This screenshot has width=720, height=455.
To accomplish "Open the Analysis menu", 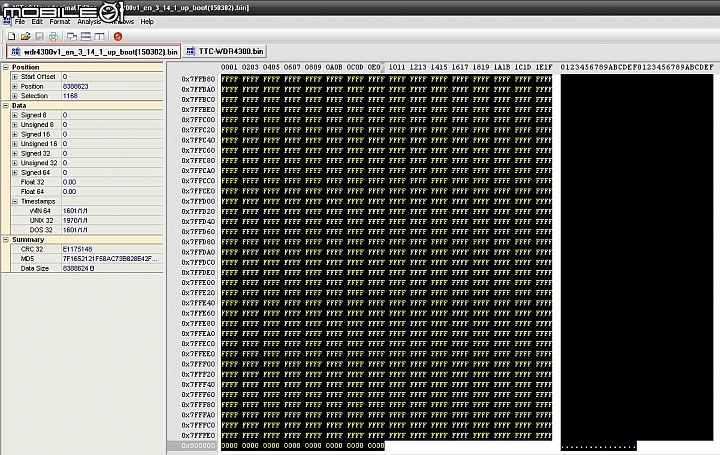I will (x=89, y=22).
